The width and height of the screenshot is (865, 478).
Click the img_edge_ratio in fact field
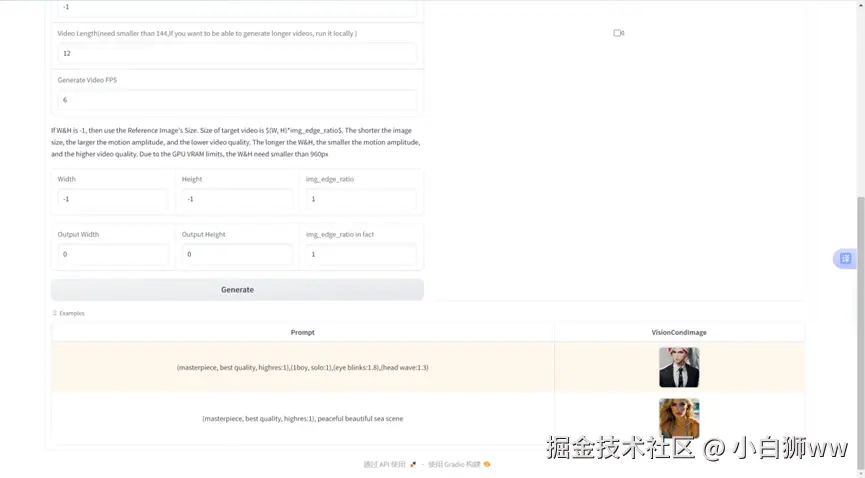[x=361, y=254]
